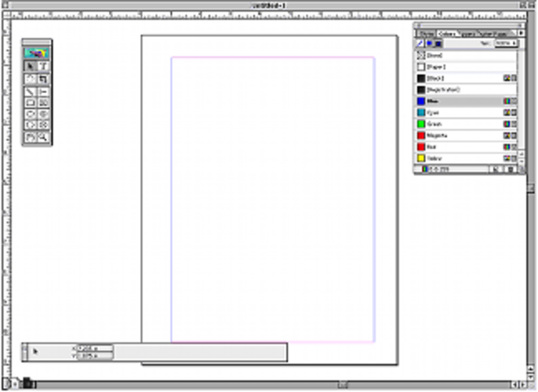Select the Hand tool
538x392 pixels.
30,137
